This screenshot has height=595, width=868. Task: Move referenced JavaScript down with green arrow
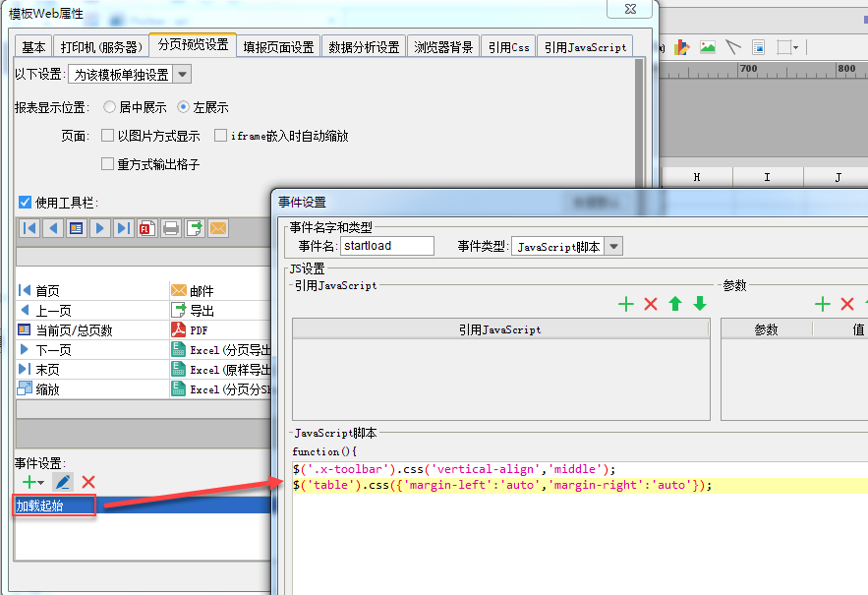click(700, 304)
